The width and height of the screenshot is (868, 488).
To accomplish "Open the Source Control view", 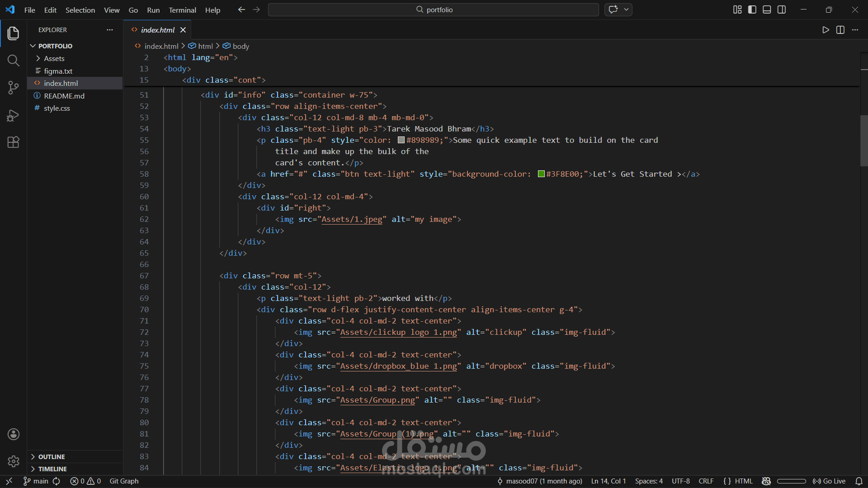I will tap(13, 88).
